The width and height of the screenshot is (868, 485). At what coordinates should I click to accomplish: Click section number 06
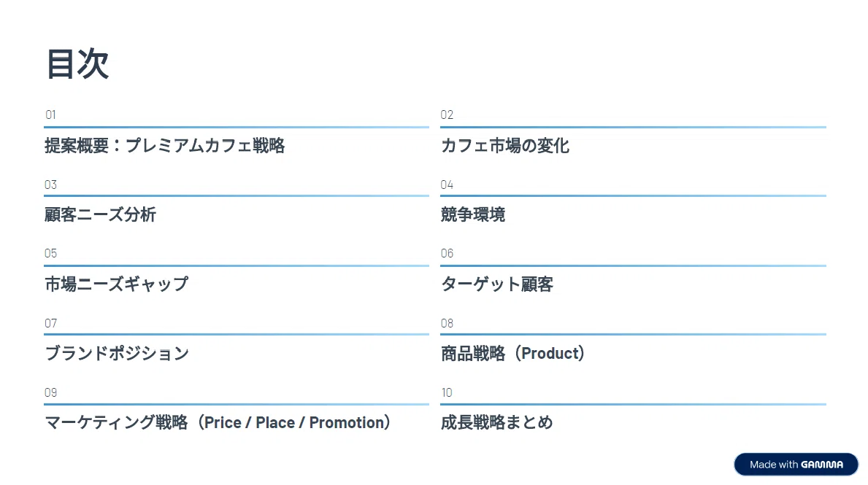[x=447, y=253]
